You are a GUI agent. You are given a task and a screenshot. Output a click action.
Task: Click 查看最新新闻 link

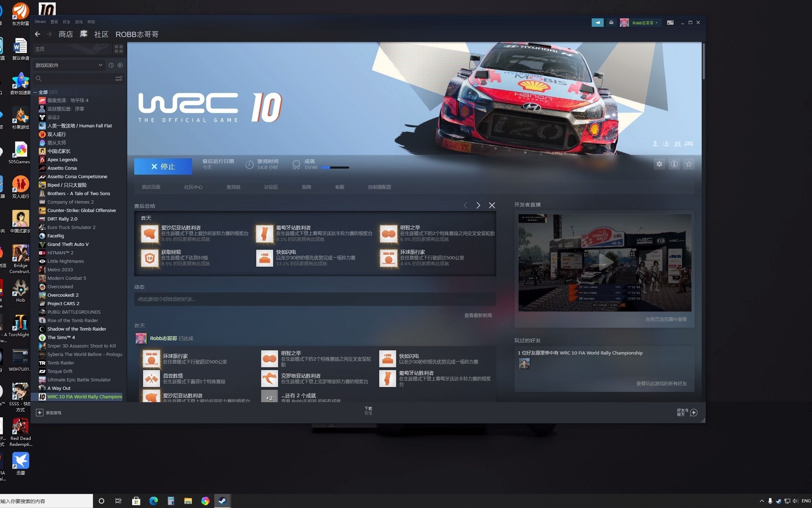[478, 315]
